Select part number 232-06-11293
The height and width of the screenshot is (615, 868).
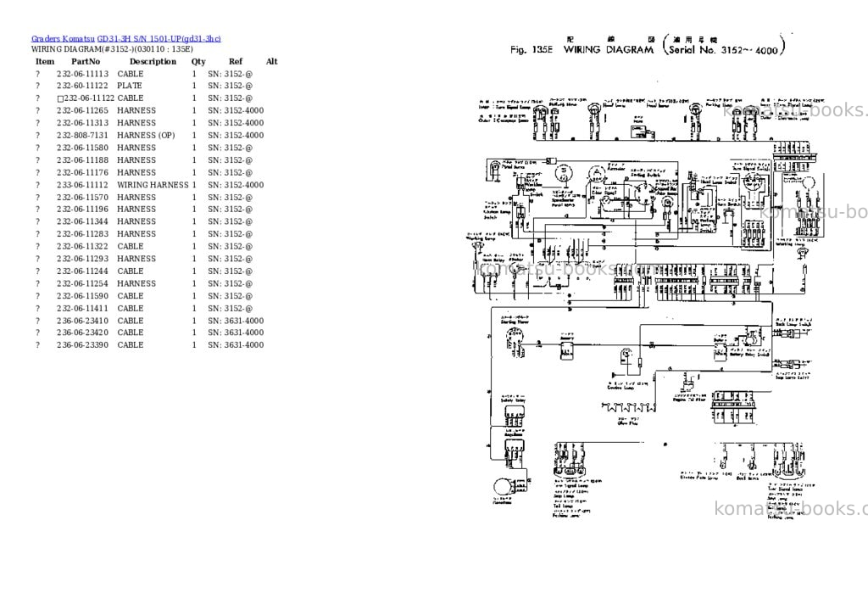[x=82, y=259]
